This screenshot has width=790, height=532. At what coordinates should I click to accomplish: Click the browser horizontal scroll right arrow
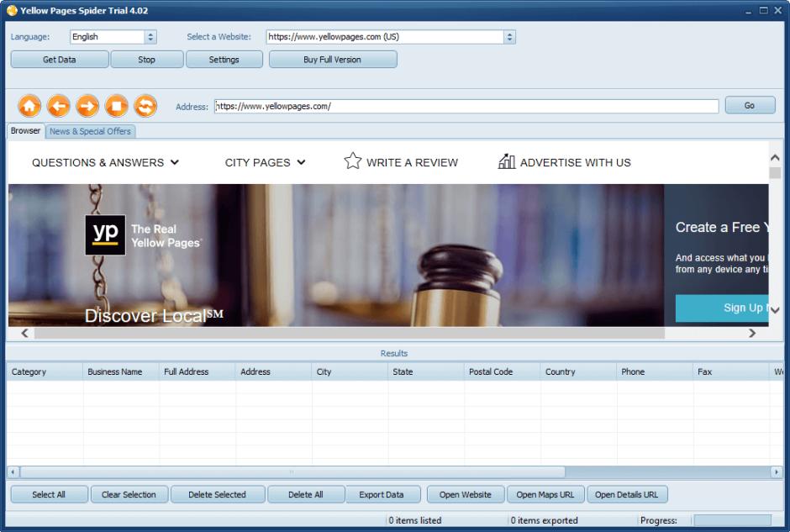[752, 333]
